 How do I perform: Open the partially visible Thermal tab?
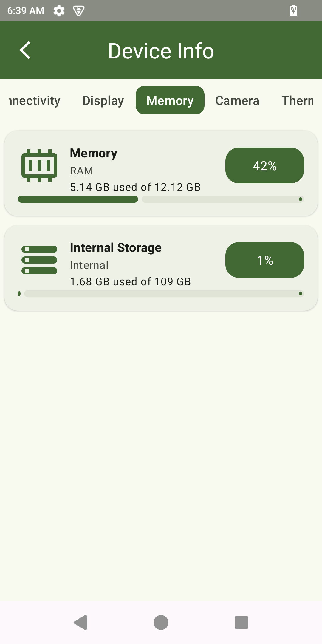pos(298,100)
